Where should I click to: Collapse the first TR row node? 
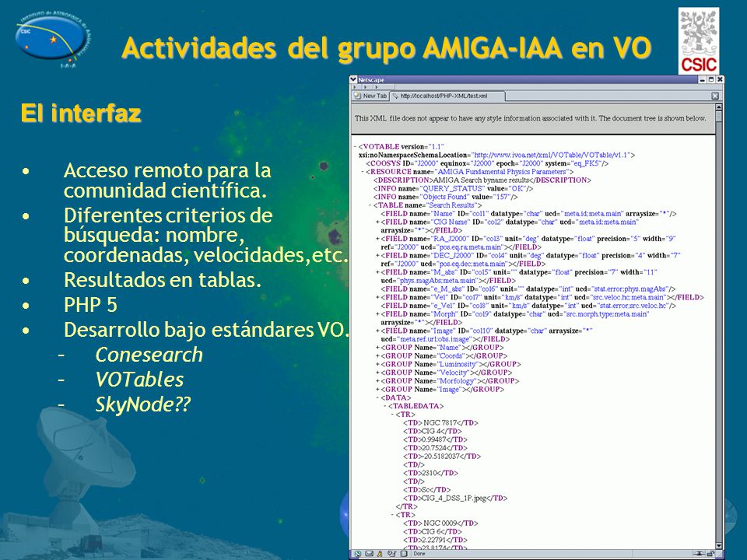tap(392, 415)
